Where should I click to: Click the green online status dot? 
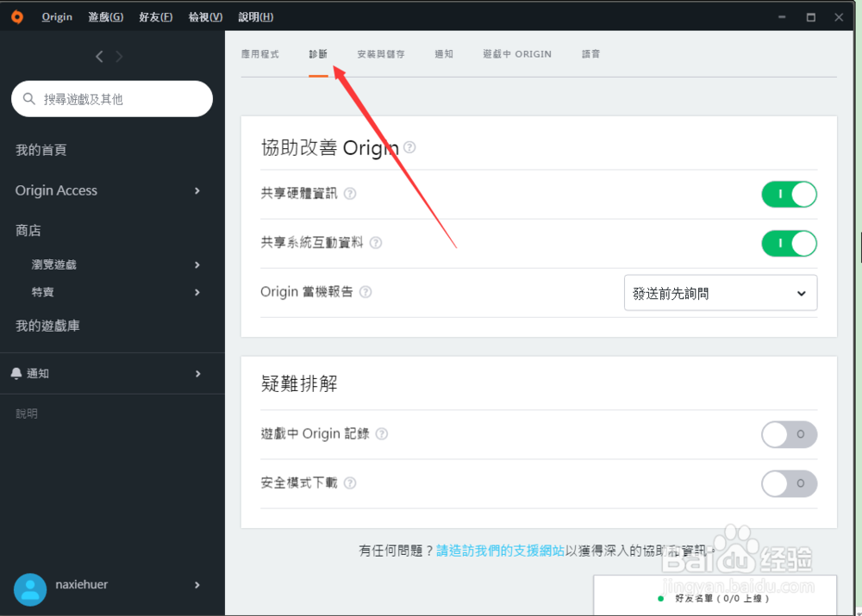click(661, 599)
